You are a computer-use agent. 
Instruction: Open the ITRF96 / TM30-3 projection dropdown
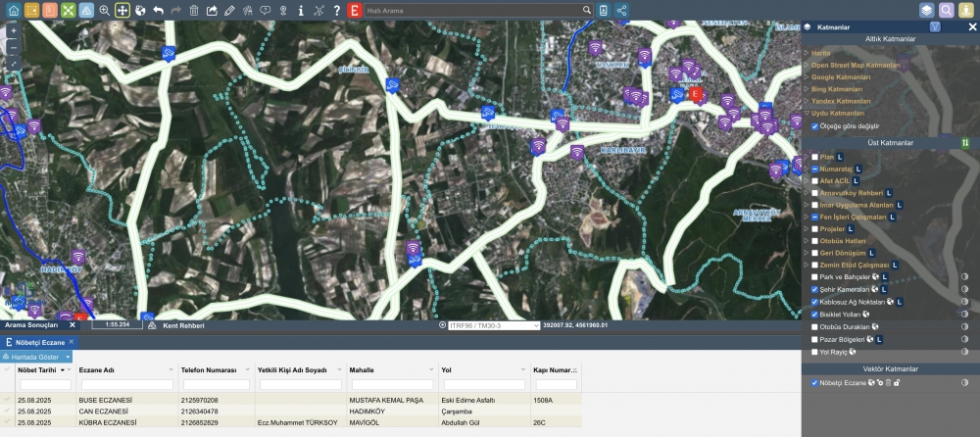pos(492,325)
